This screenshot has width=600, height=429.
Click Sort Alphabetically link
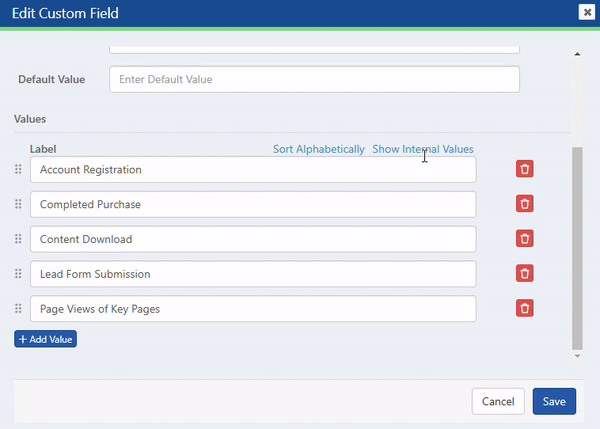pyautogui.click(x=319, y=149)
